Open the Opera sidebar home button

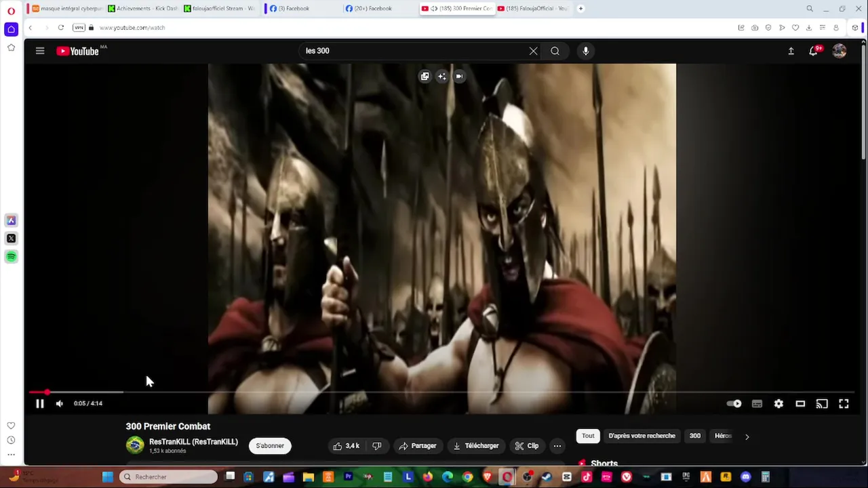[11, 29]
